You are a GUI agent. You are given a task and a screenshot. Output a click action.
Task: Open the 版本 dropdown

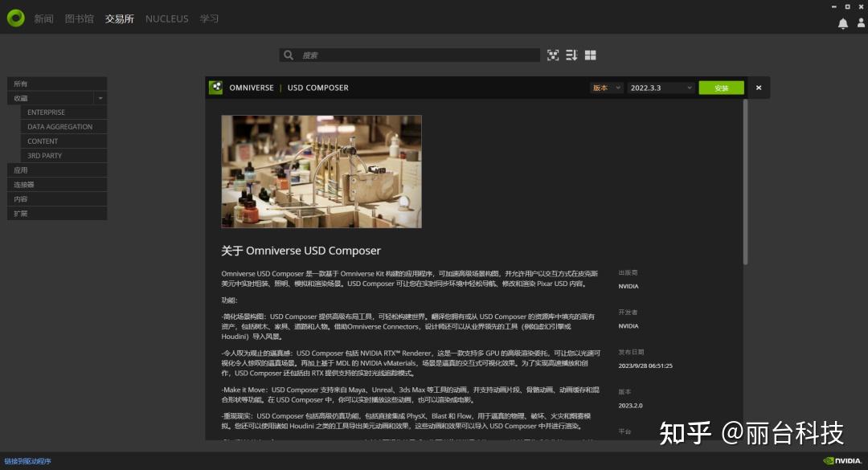[x=606, y=88]
